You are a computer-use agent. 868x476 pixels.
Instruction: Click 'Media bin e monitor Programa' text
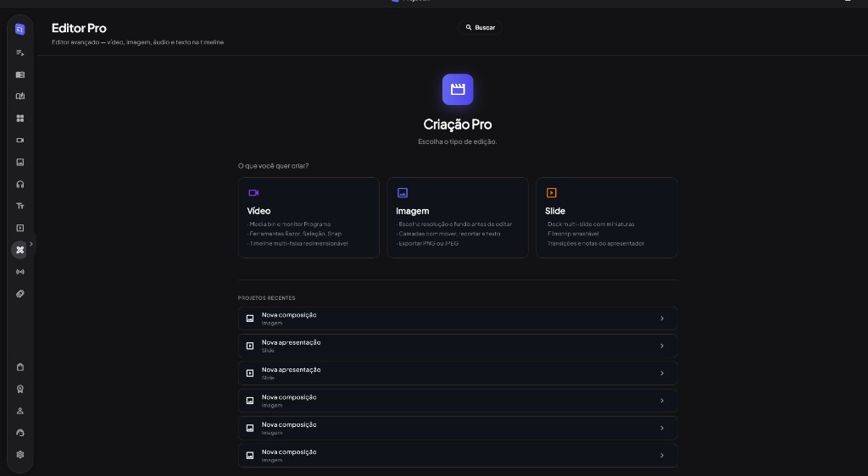289,224
